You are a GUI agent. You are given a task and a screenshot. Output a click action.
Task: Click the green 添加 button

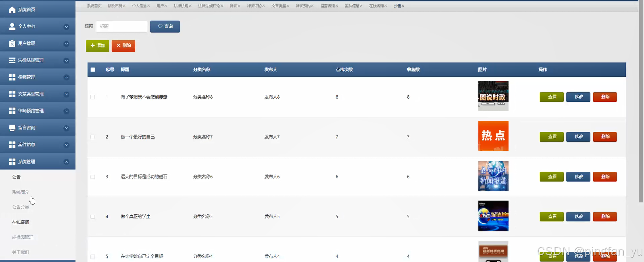[98, 46]
